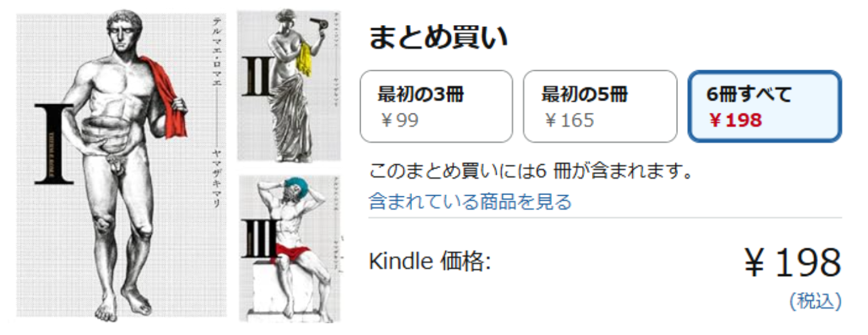The image size is (868, 335).
Task: Open the 含まれている商品を見る link
Action: [x=470, y=202]
